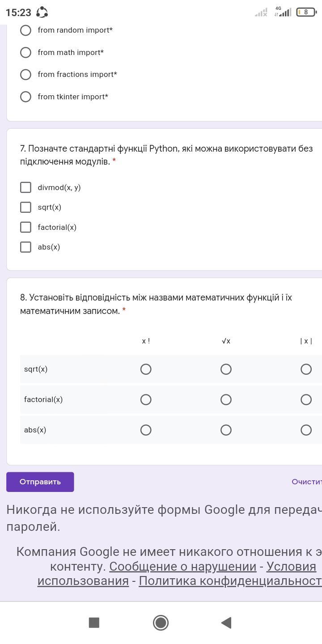This screenshot has height=644, width=322.
Task: Check the divmod(x, y) checkbox
Action: pyautogui.click(x=26, y=187)
